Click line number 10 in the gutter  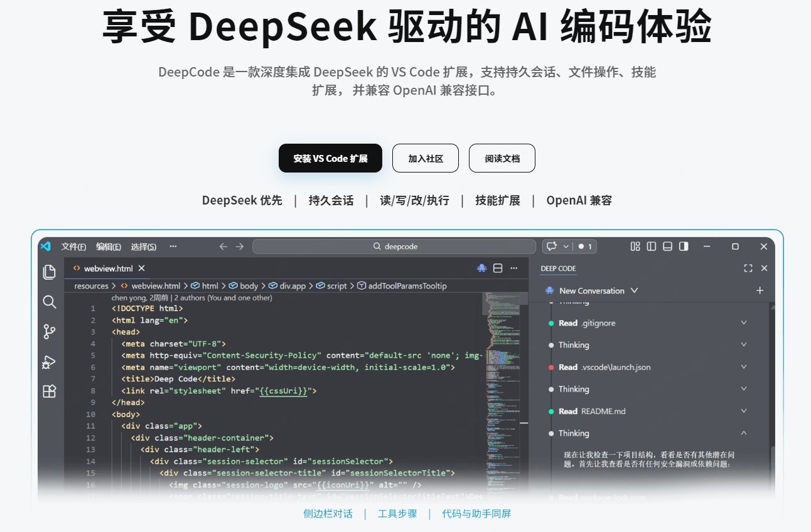tap(90, 415)
